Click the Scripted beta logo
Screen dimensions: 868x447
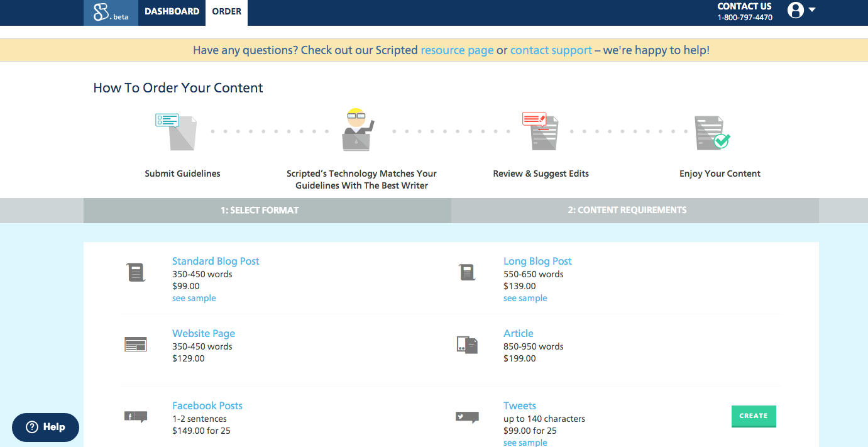click(111, 12)
